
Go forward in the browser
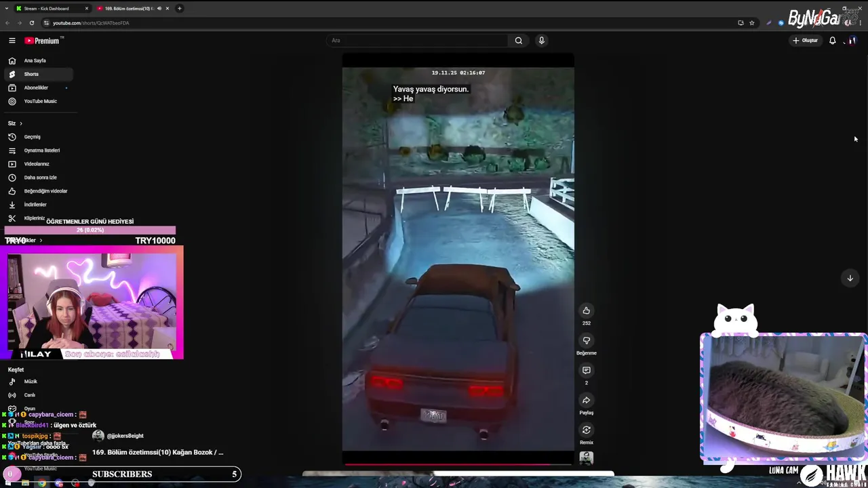click(x=19, y=22)
